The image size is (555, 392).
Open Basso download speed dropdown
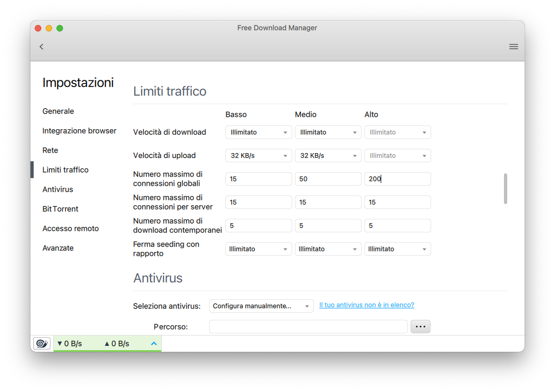(258, 132)
